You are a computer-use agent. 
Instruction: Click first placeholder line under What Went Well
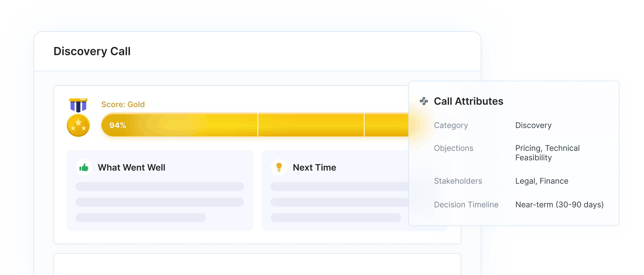[x=160, y=186]
